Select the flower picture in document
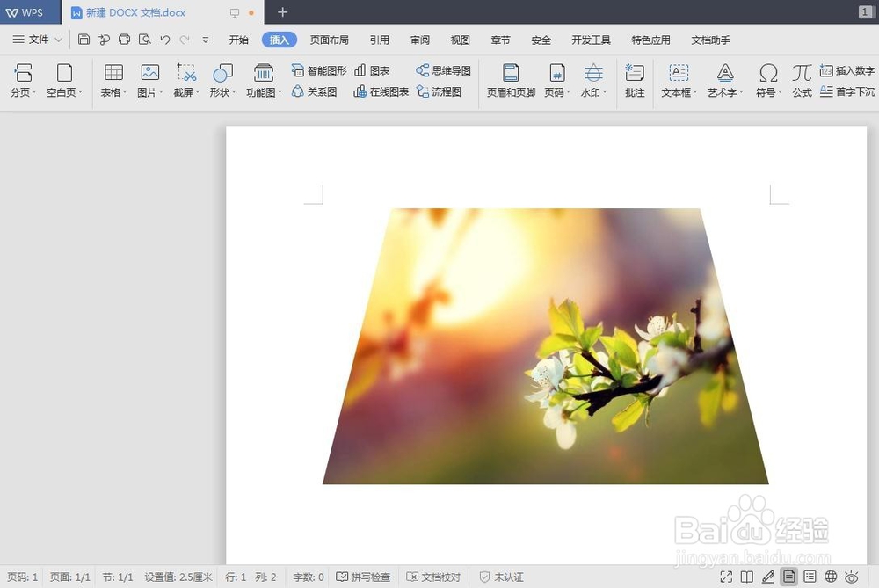The width and height of the screenshot is (879, 588). 546,345
